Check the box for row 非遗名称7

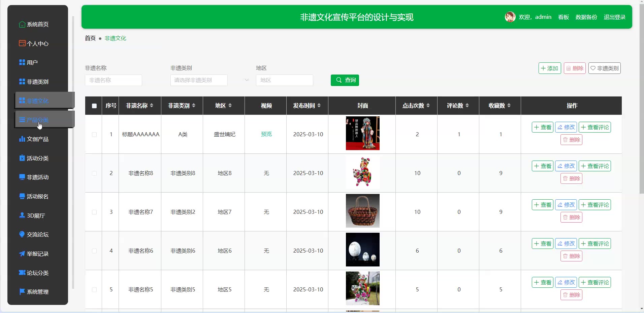pyautogui.click(x=94, y=212)
